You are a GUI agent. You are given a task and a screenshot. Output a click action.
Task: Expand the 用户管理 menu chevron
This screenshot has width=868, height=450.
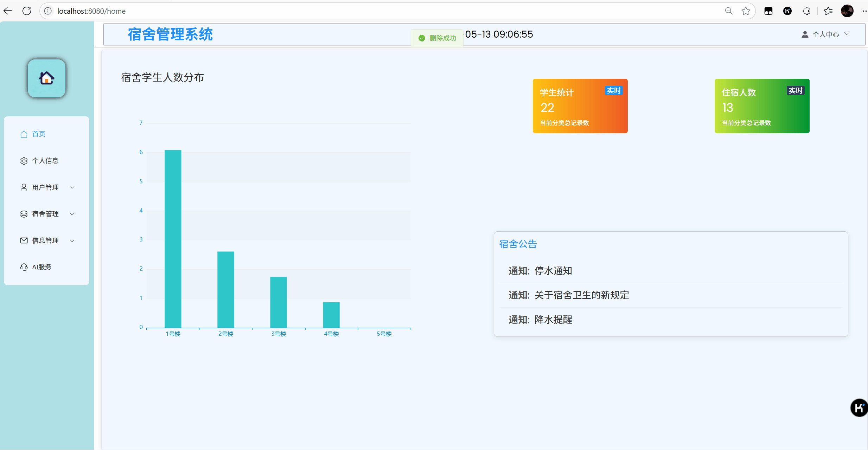(72, 187)
